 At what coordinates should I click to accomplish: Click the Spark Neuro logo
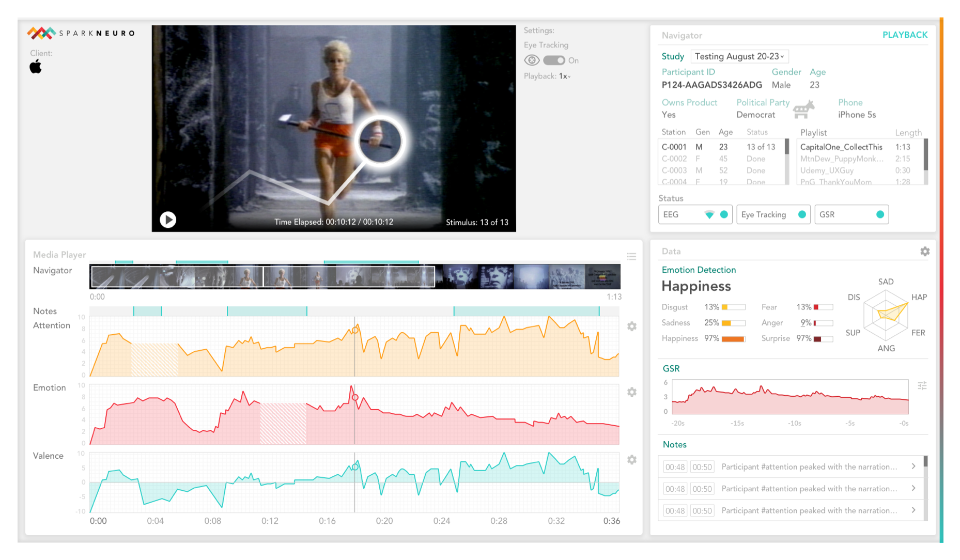(x=81, y=33)
